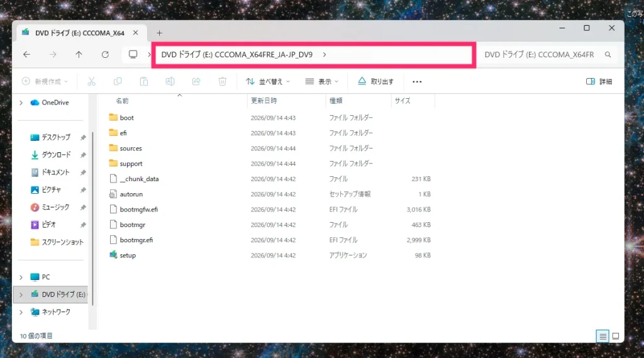Image resolution: width=644 pixels, height=358 pixels.
Task: Expand chevron left of the drive path
Action: 148,54
